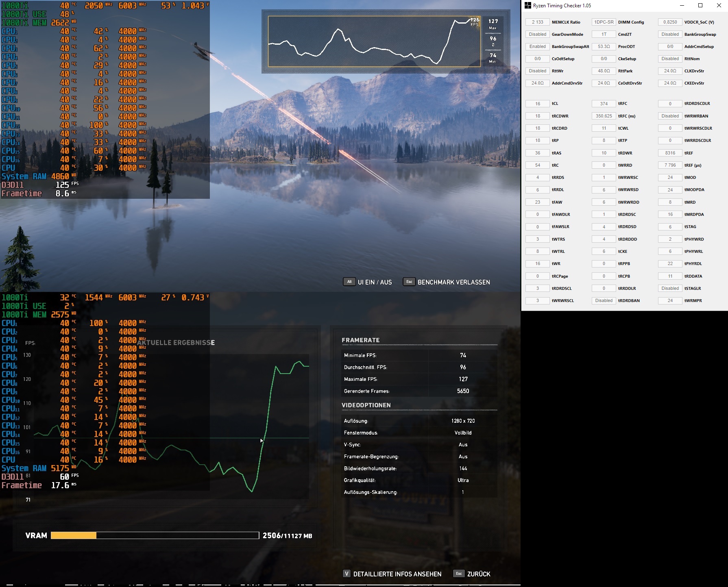Click the 'Auflösung:' value 1280 x 720
The width and height of the screenshot is (728, 587).
click(x=463, y=421)
